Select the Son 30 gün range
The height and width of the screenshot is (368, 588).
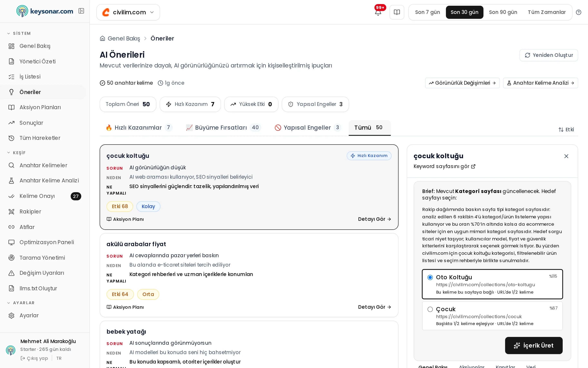(464, 12)
